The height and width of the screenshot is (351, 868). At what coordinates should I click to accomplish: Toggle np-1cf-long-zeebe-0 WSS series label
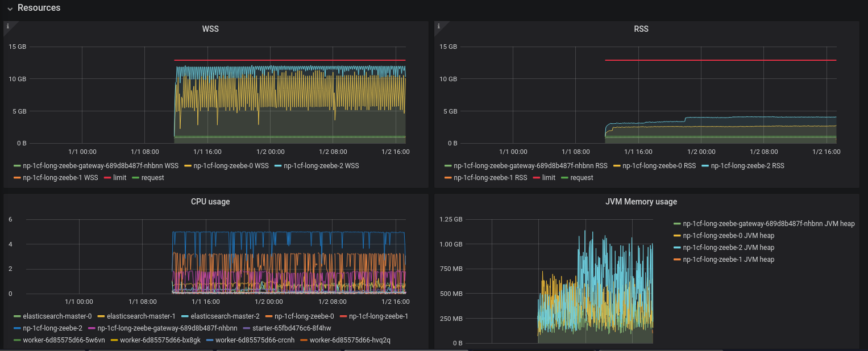[x=231, y=166]
